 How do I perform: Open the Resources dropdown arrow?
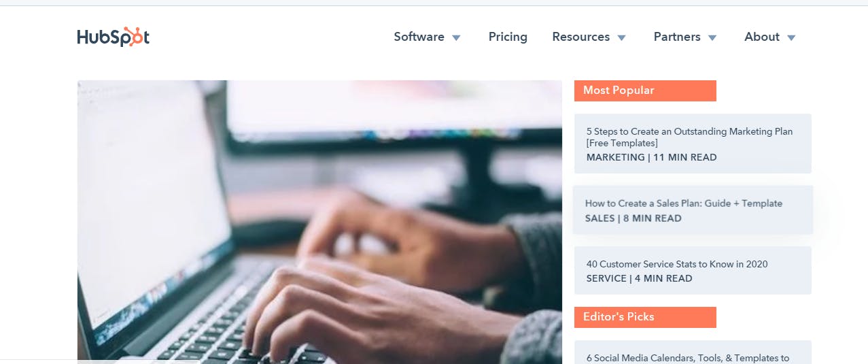point(621,37)
